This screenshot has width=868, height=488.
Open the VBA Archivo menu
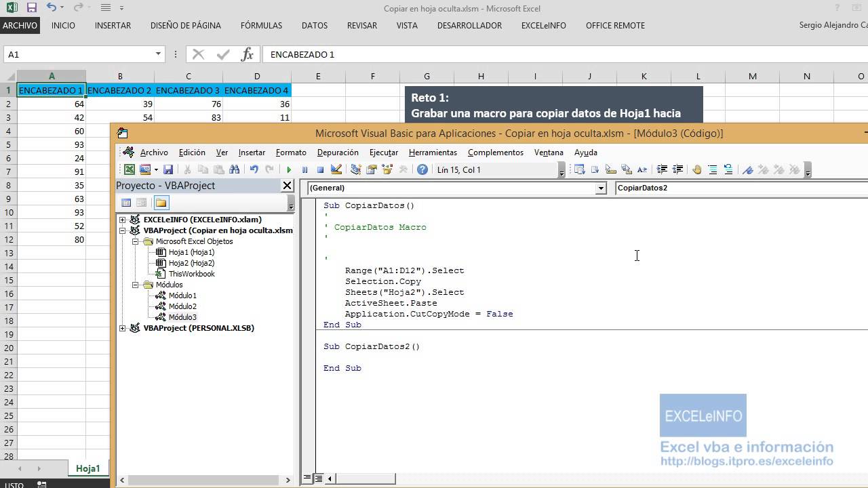tap(154, 152)
